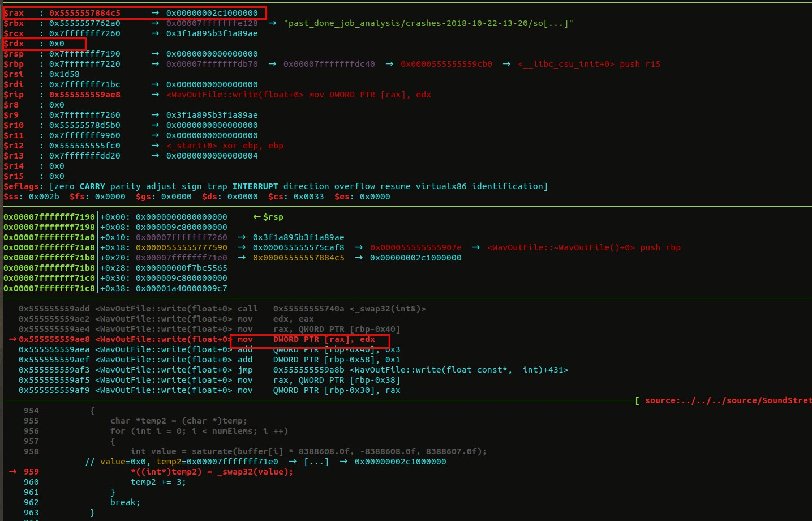This screenshot has height=521, width=812.
Task: Click $r10 value 0x55555578d5b0
Action: pyautogui.click(x=85, y=125)
